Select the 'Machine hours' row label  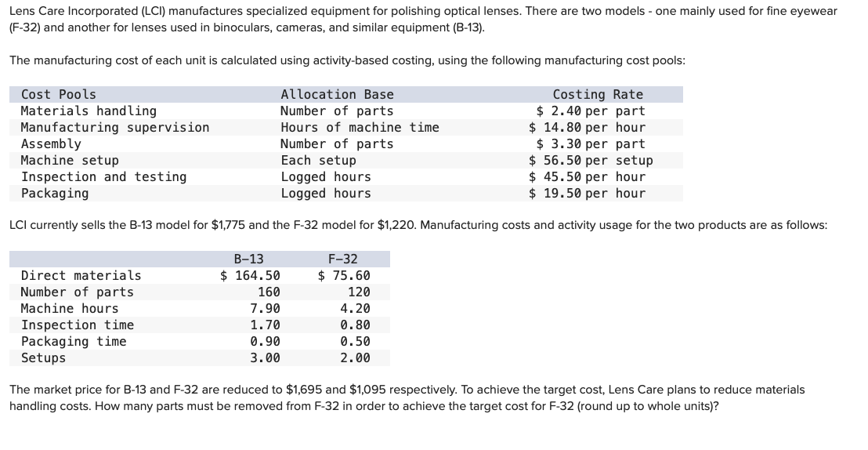70,309
